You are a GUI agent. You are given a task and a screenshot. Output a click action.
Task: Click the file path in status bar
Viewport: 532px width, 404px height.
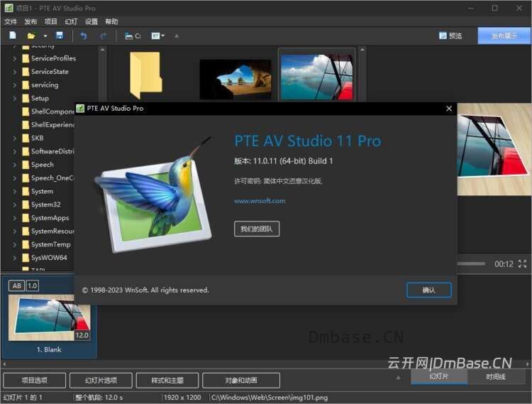tap(270, 398)
